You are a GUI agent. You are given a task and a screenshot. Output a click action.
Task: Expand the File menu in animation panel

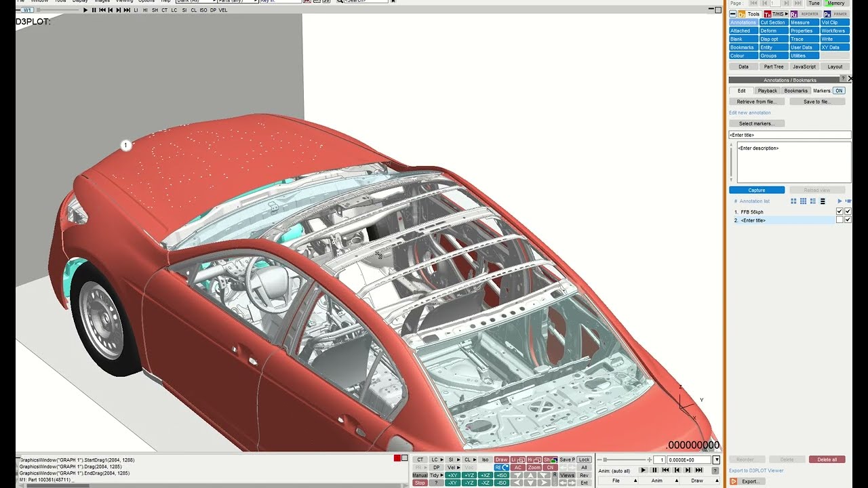tap(618, 481)
